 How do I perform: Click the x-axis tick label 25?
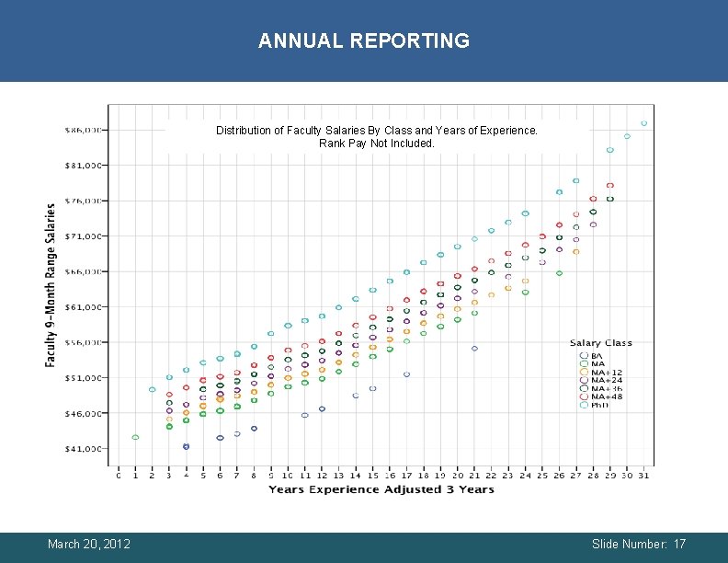pyautogui.click(x=542, y=476)
